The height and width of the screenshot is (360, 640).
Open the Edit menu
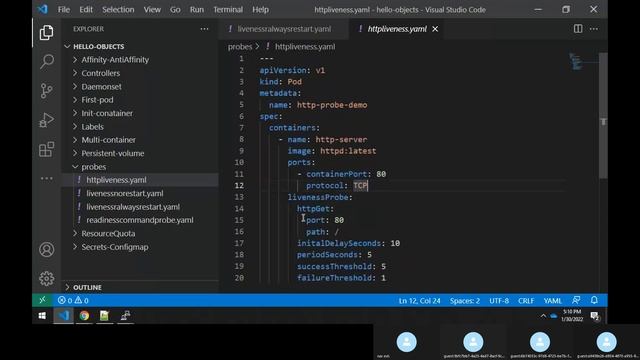[86, 9]
